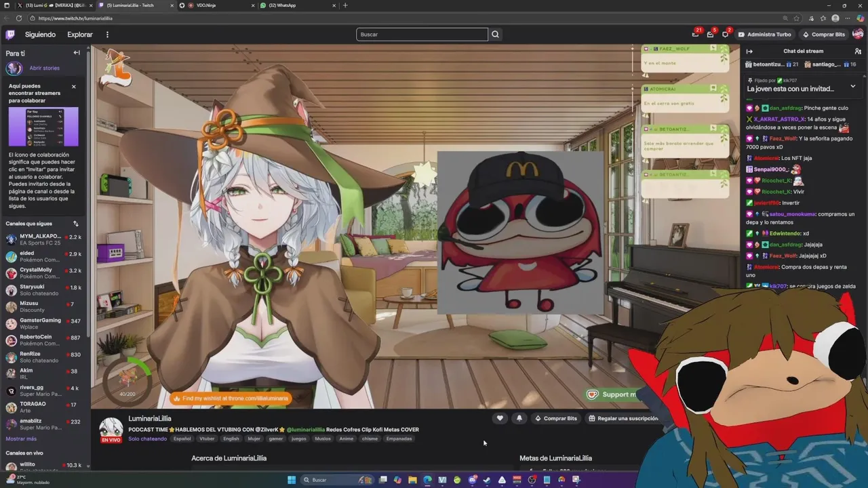Open RobertoCein channel in sidebar
The width and height of the screenshot is (868, 488).
tap(44, 340)
